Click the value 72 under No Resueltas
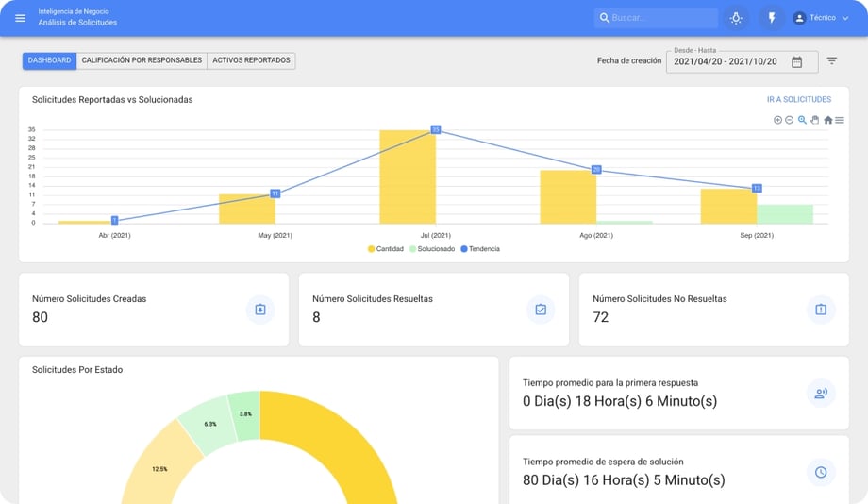This screenshot has height=504, width=868. point(601,317)
